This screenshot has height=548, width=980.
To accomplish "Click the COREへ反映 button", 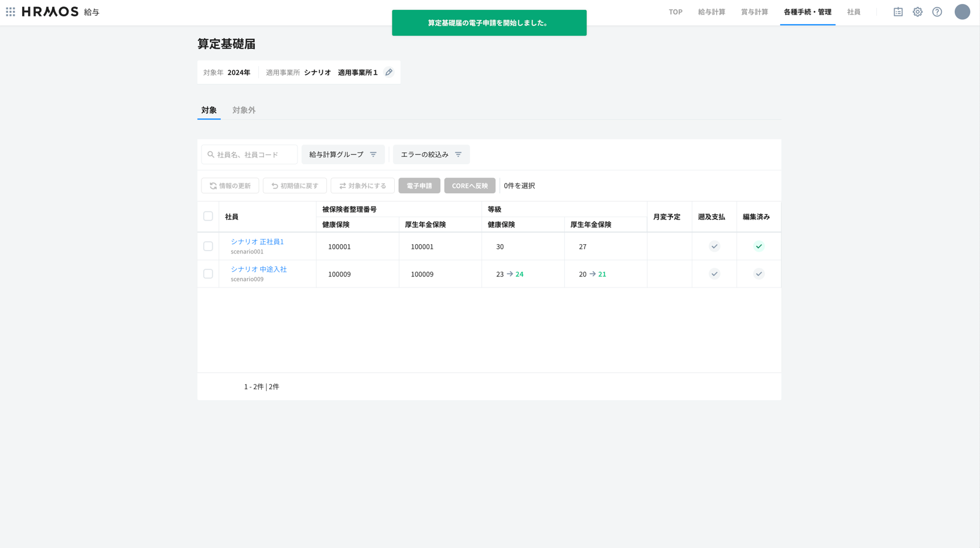I will (469, 186).
